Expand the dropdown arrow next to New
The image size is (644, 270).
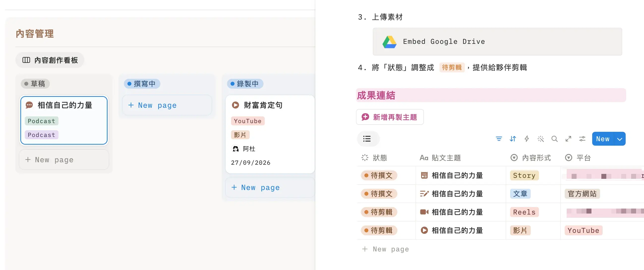click(x=619, y=139)
